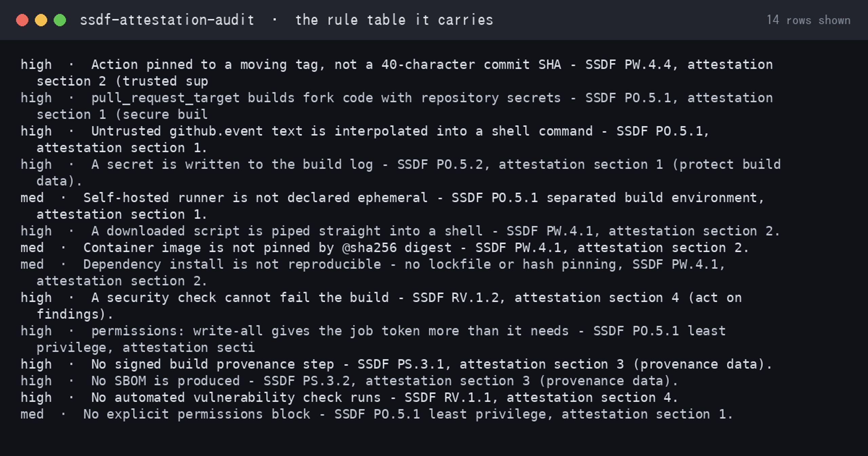
Task: Select the ssdf-attestation-audit window title
Action: (167, 20)
